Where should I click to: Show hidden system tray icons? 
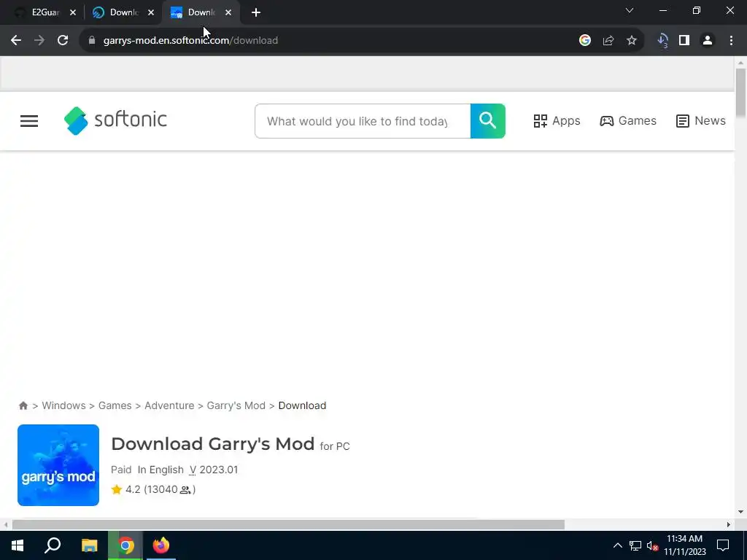(617, 545)
